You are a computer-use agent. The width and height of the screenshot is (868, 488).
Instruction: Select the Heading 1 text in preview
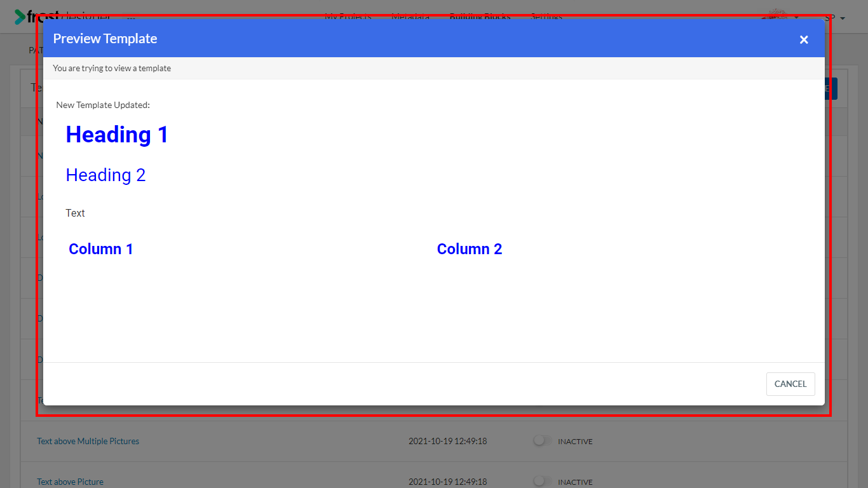click(x=117, y=135)
